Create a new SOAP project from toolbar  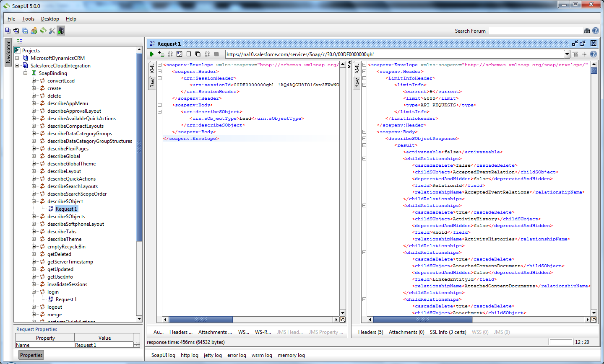point(8,31)
